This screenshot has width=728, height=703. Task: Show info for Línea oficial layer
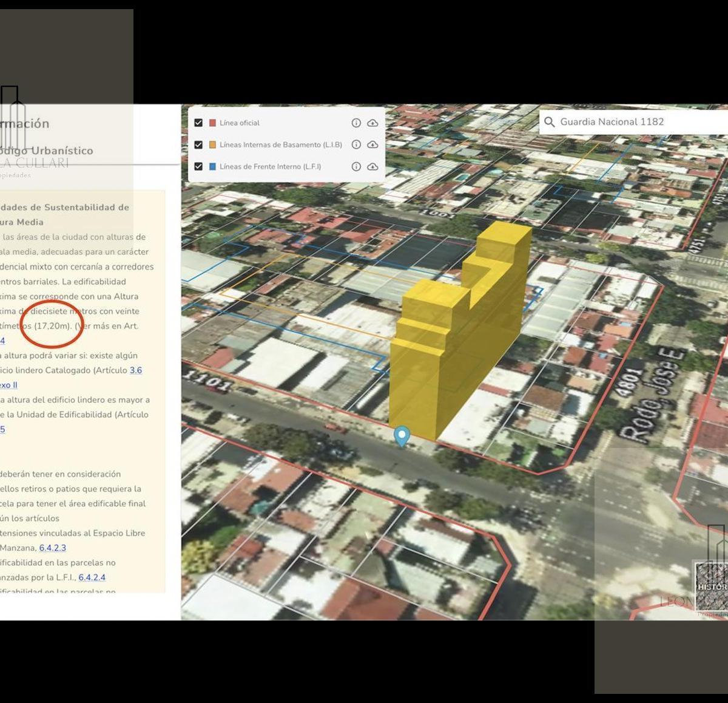[356, 123]
